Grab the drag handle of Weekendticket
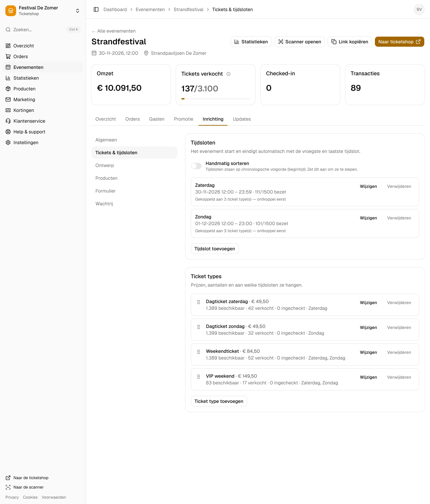The height and width of the screenshot is (504, 430). tap(199, 352)
